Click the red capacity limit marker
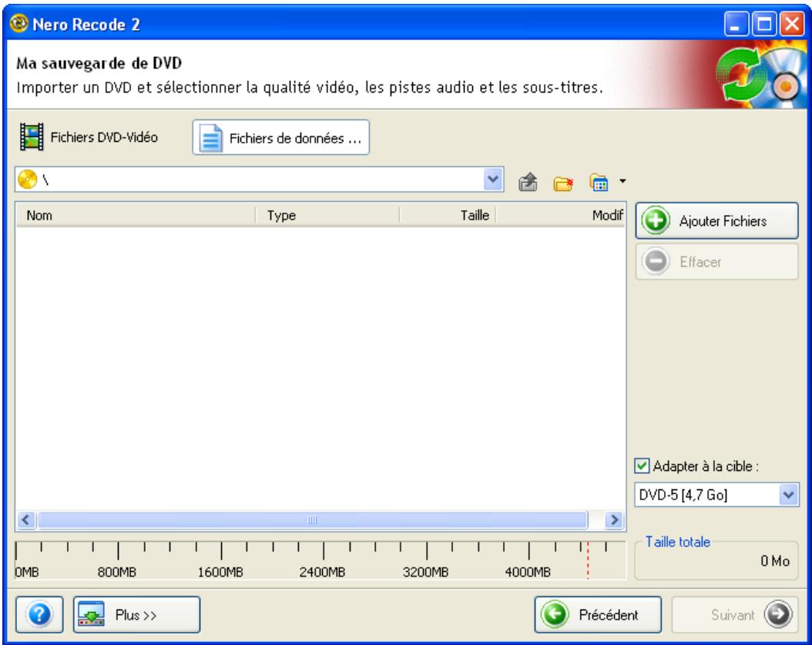812x645 pixels. (x=588, y=560)
